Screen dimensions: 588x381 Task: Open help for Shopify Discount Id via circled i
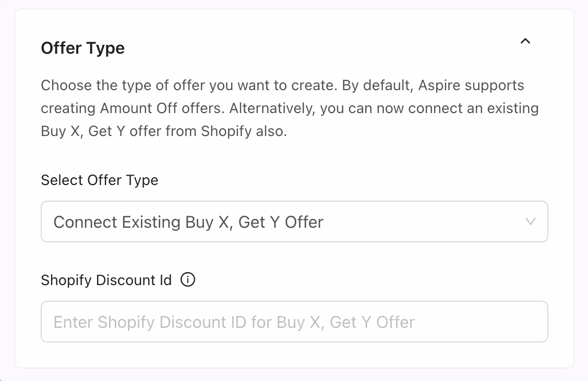[x=187, y=280]
